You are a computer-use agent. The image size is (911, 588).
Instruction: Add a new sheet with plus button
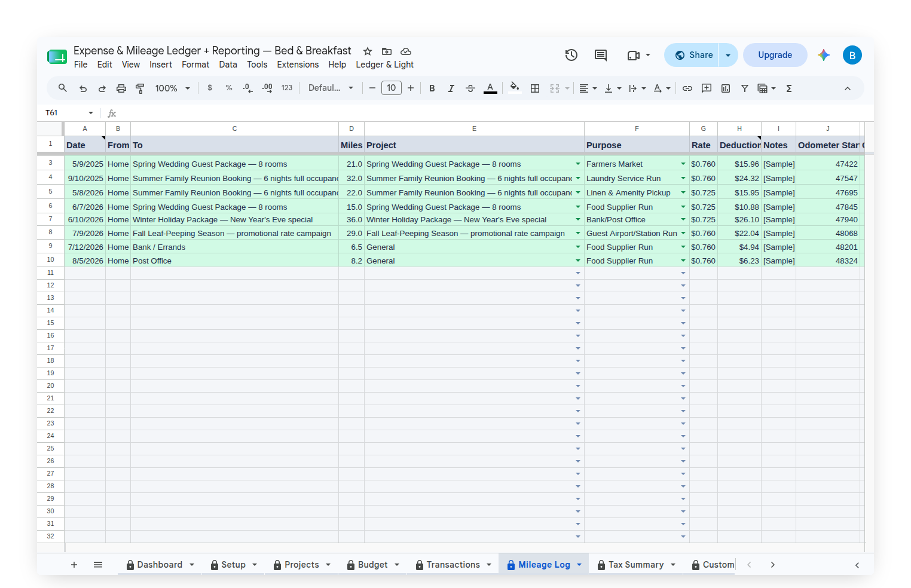[x=74, y=565]
